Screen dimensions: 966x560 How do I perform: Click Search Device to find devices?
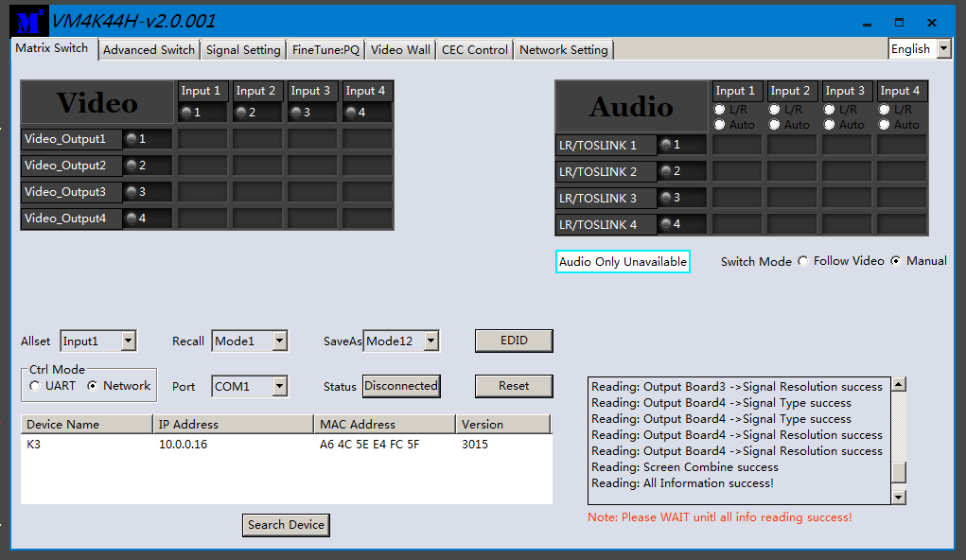point(286,524)
